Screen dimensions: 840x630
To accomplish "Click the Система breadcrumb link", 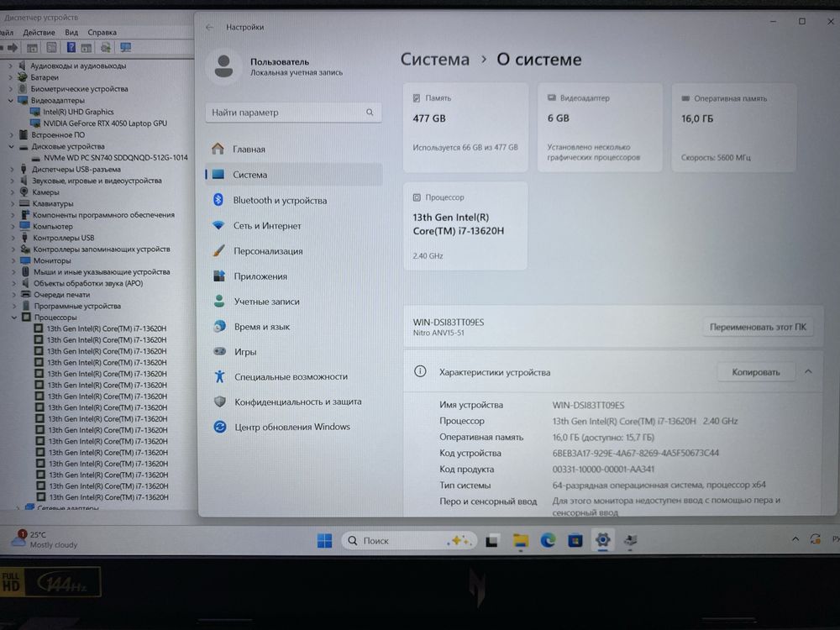I will pyautogui.click(x=434, y=59).
